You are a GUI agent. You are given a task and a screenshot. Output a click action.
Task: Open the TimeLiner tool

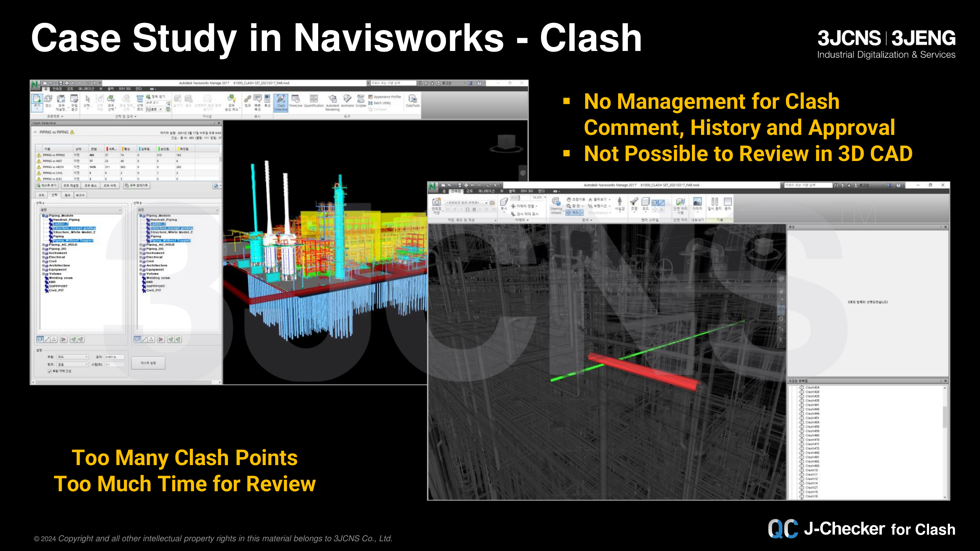tap(295, 101)
